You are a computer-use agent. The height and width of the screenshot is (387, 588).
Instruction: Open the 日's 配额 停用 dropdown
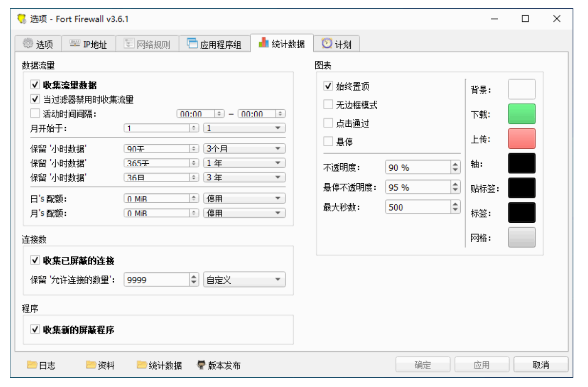244,198
